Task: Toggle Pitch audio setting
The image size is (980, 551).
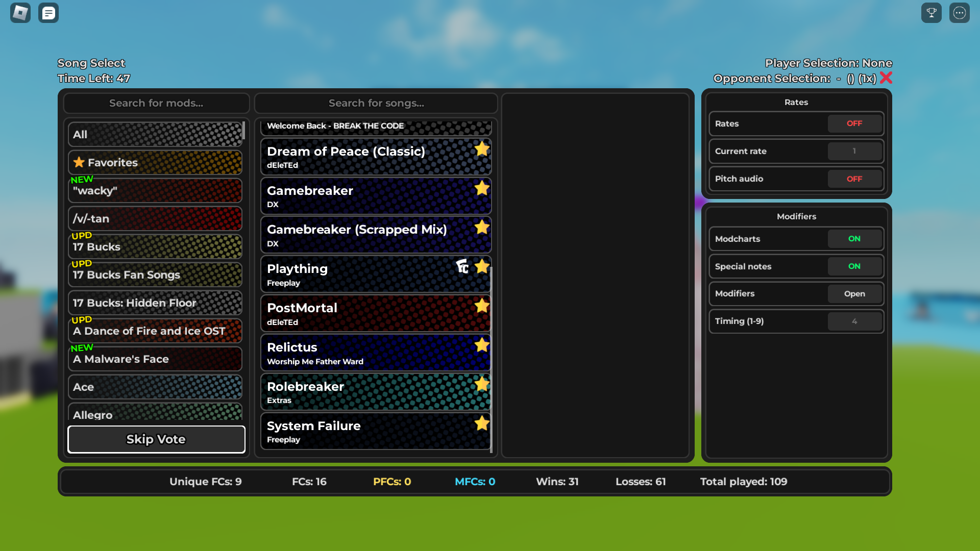Action: point(854,179)
